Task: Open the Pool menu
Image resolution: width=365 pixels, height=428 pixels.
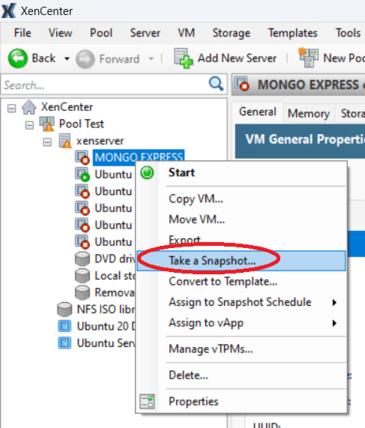Action: [101, 33]
